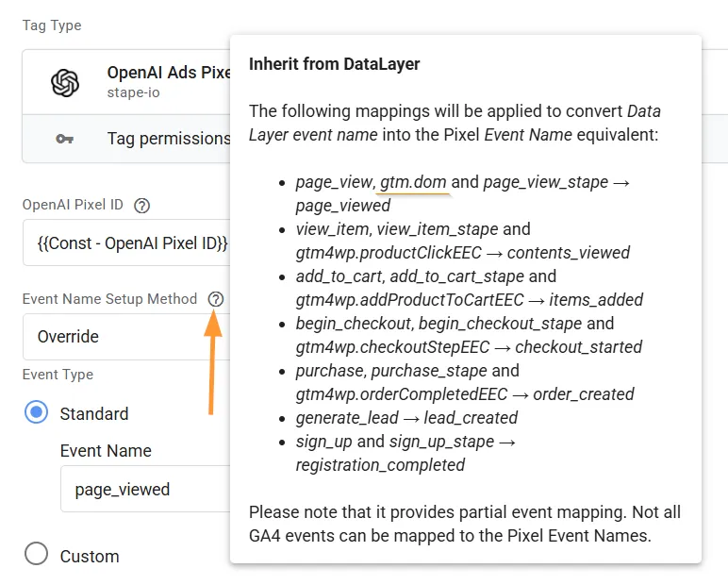Click the OpenAI Pixel ID input field
Viewport: 728px width, 585px height.
click(126, 242)
